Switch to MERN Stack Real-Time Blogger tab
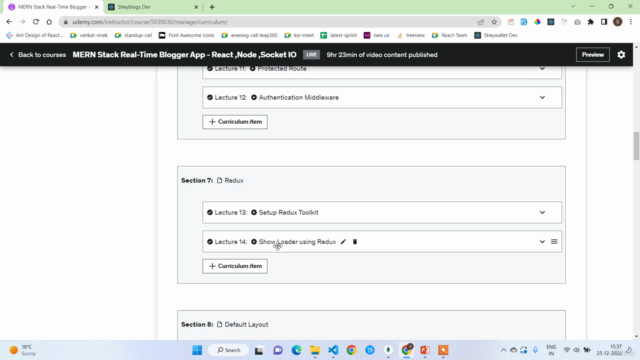 click(53, 7)
